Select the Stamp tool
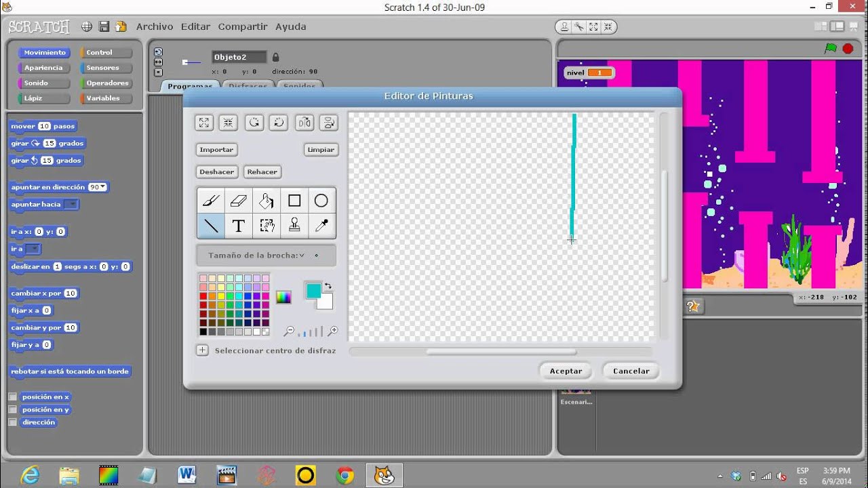The height and width of the screenshot is (488, 868). [x=294, y=226]
